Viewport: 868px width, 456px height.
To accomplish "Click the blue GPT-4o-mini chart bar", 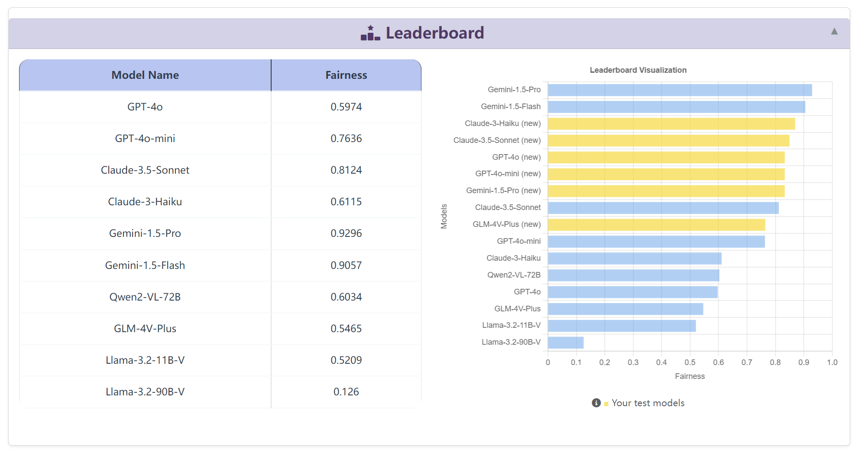I will pos(656,242).
